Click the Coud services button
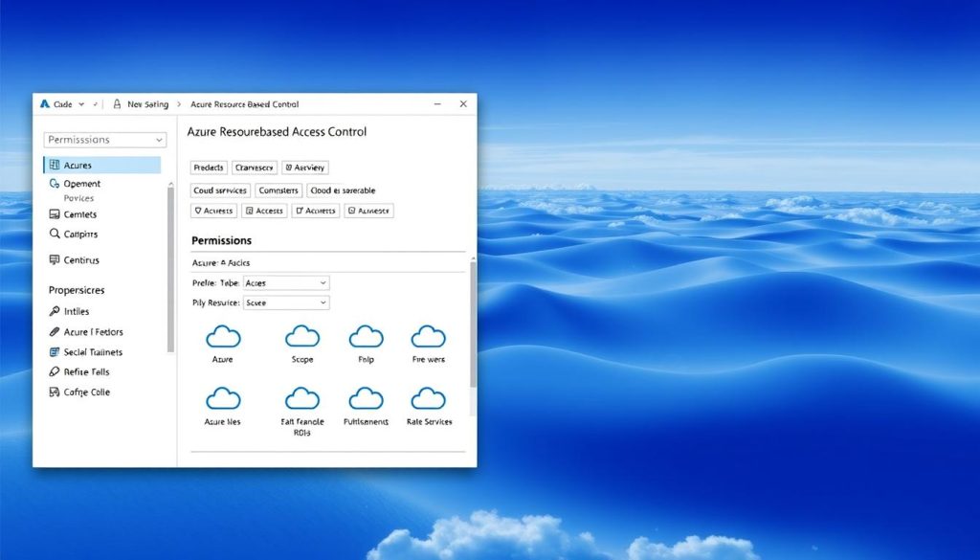Image resolution: width=980 pixels, height=560 pixels. (221, 190)
